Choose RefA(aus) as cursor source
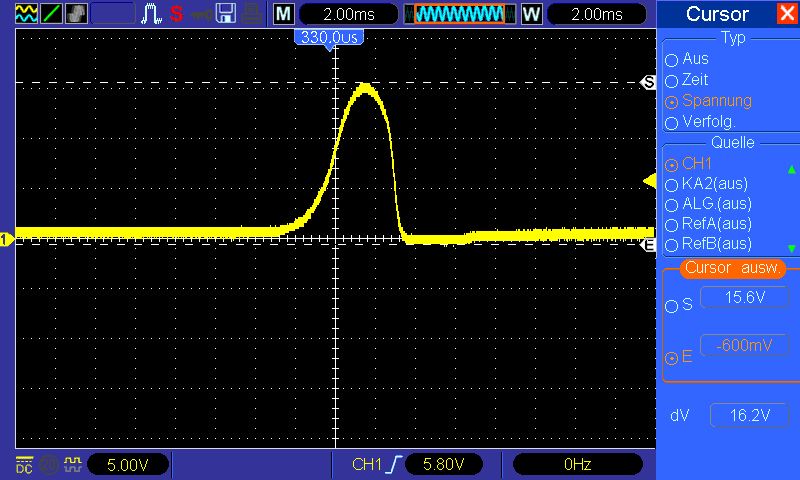The height and width of the screenshot is (480, 800). [709, 224]
